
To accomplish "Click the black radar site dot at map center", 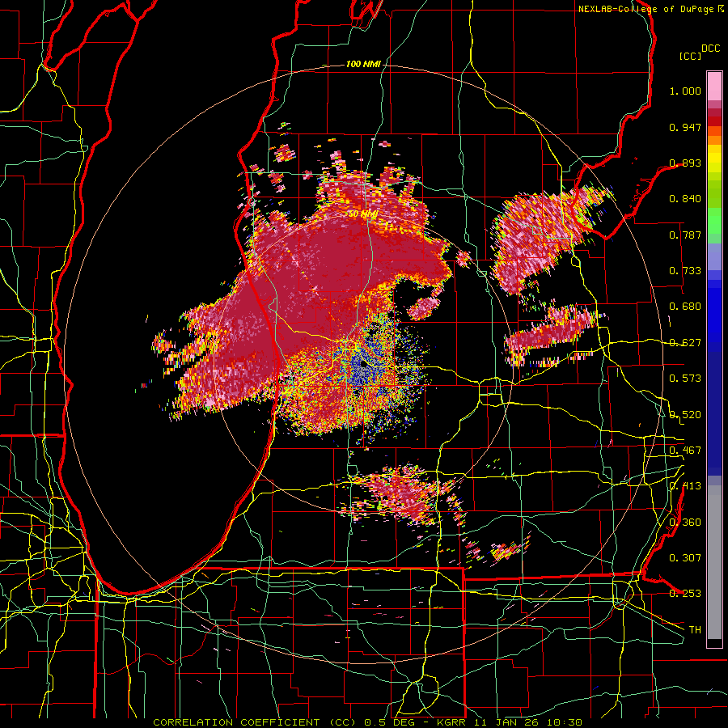I will (363, 365).
